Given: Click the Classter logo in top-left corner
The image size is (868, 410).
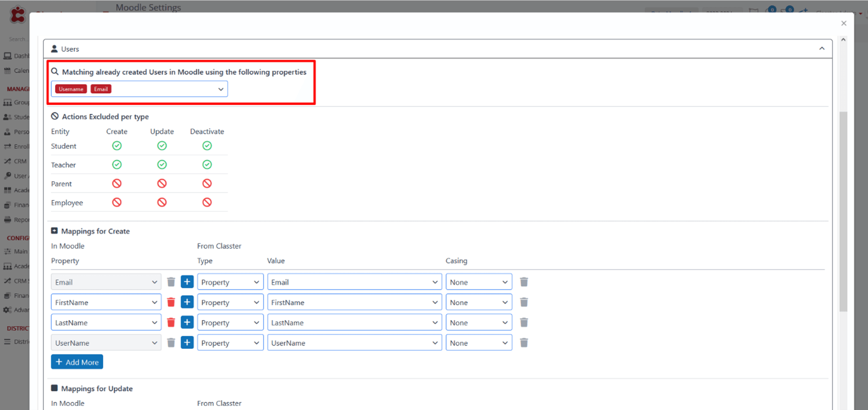Looking at the screenshot, I should click(18, 15).
